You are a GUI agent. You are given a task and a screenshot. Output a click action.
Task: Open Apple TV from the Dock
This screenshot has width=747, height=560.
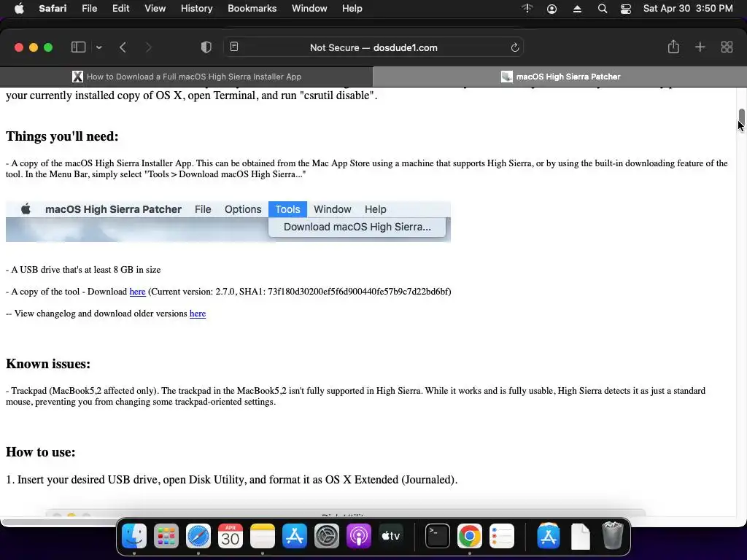(x=391, y=536)
